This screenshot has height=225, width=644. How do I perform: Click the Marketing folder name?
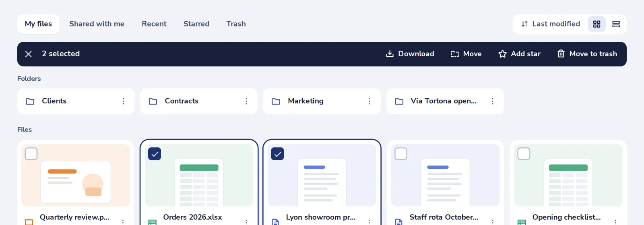(305, 101)
